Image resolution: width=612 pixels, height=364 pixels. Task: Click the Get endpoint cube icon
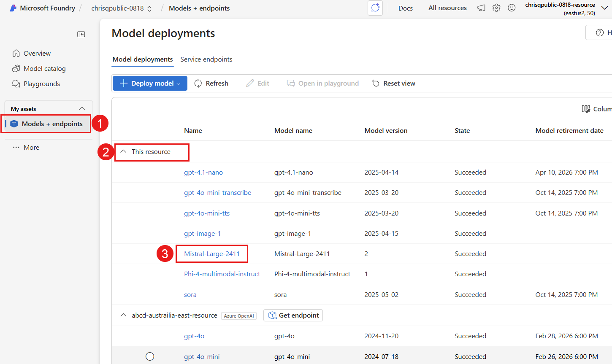[x=273, y=315]
